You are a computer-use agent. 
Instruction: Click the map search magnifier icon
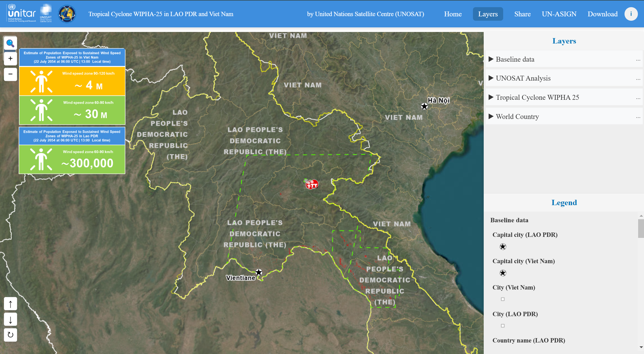[x=10, y=43]
